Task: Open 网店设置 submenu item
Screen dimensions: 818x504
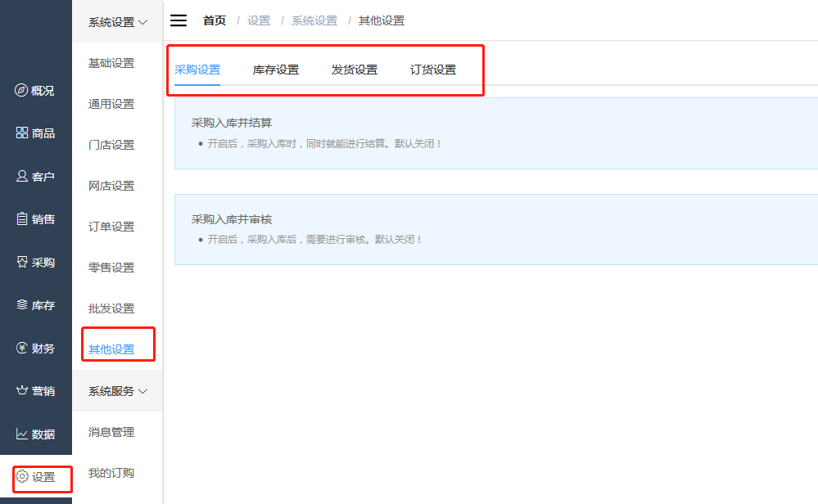Action: (111, 186)
